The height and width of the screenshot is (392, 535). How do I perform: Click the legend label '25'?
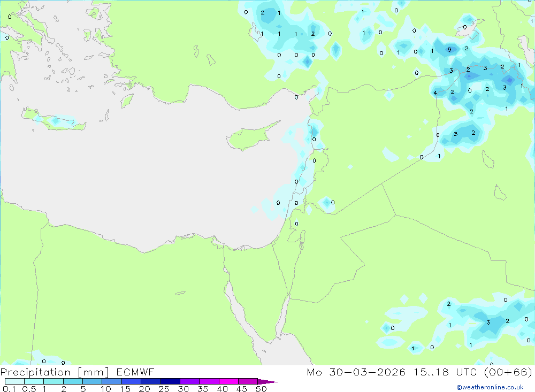[164, 389]
